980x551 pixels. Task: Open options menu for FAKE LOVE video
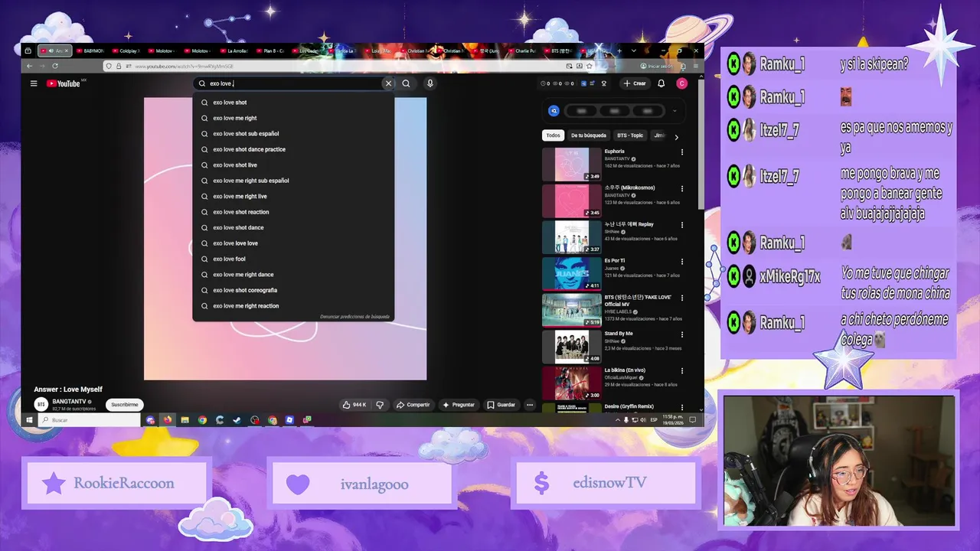[x=682, y=298]
